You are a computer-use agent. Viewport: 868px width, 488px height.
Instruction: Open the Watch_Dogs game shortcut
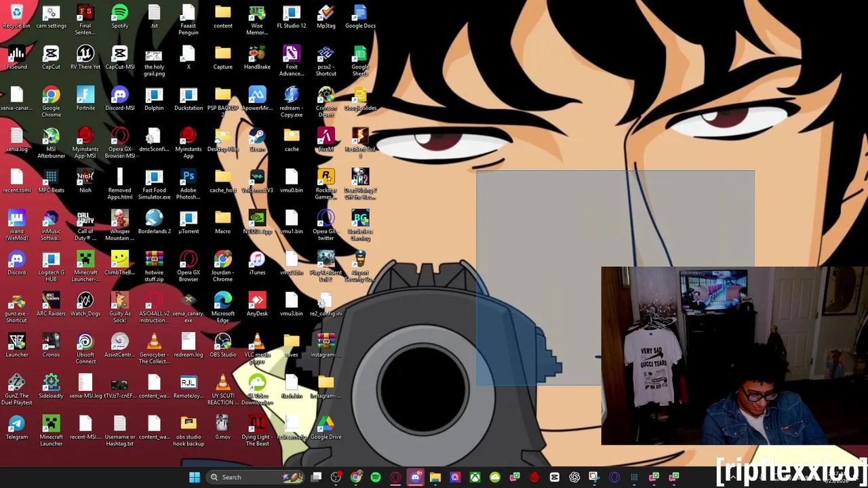click(x=85, y=304)
